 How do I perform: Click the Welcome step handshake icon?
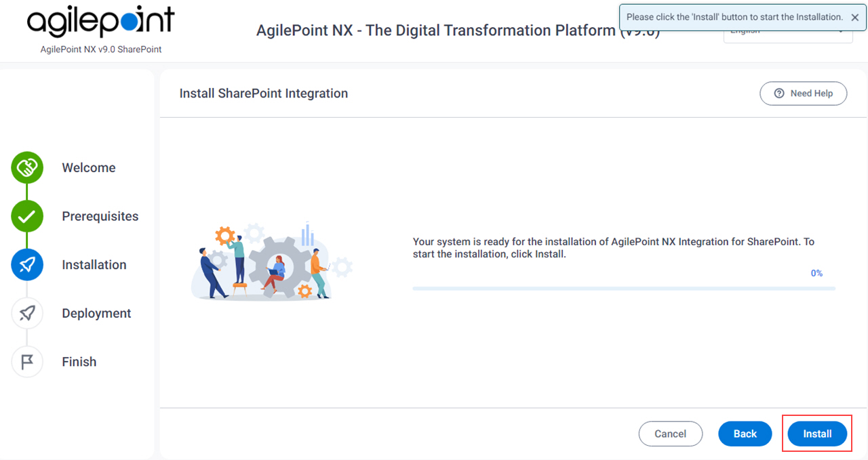point(27,168)
